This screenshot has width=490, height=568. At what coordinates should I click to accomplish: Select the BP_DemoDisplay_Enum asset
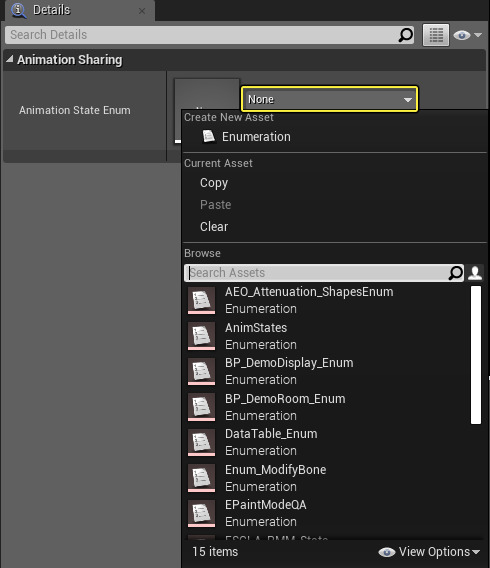(327, 371)
